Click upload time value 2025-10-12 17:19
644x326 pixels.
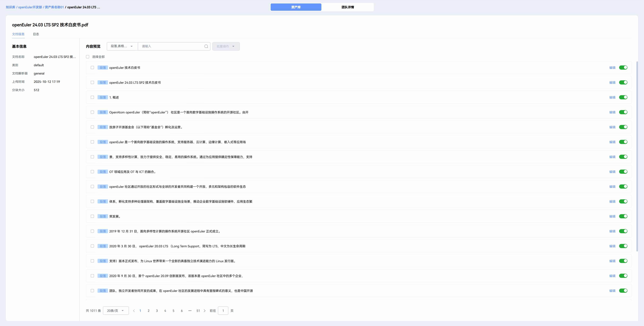tap(47, 82)
